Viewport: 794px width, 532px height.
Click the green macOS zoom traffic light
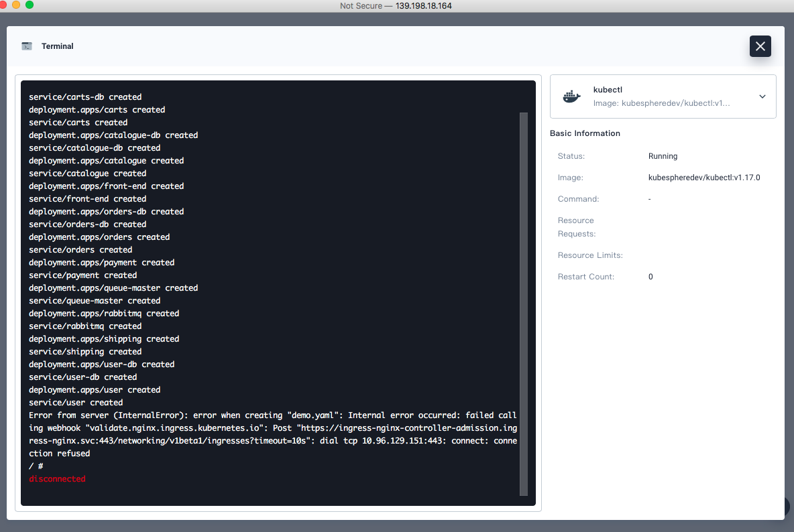[29, 5]
